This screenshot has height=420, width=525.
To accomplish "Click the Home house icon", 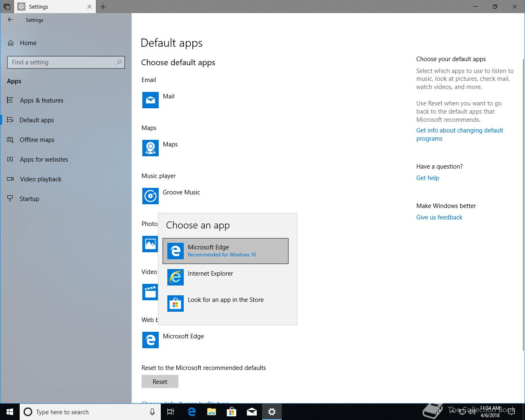I will (x=11, y=43).
